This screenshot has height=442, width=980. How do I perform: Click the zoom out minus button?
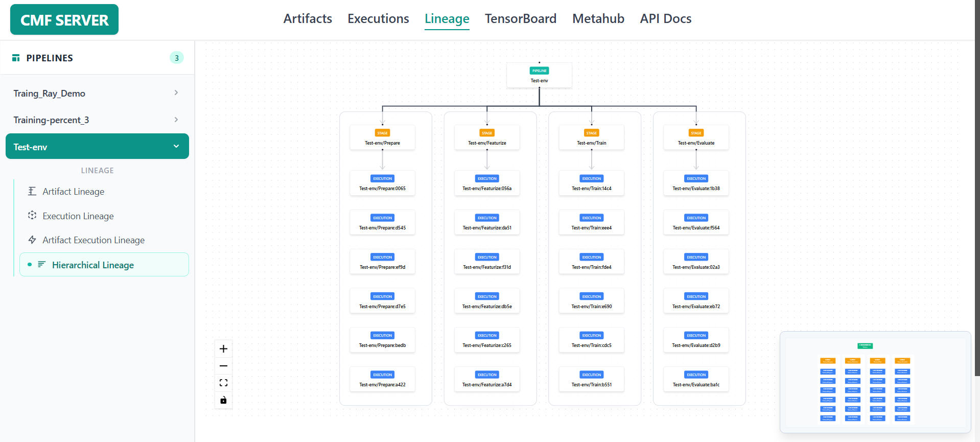(x=223, y=366)
